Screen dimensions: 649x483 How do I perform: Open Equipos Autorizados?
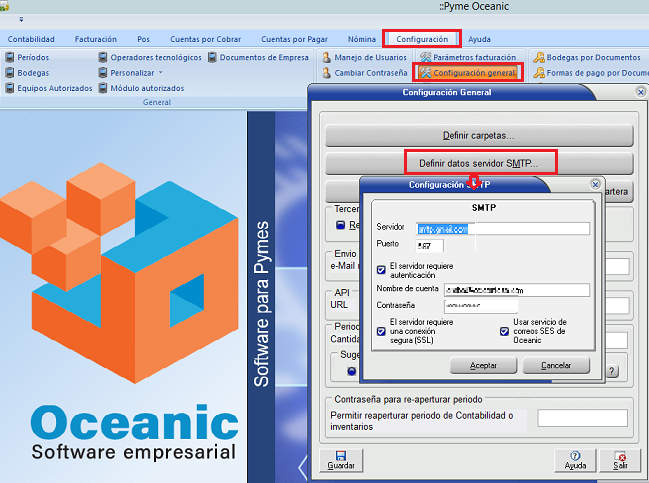(x=49, y=88)
